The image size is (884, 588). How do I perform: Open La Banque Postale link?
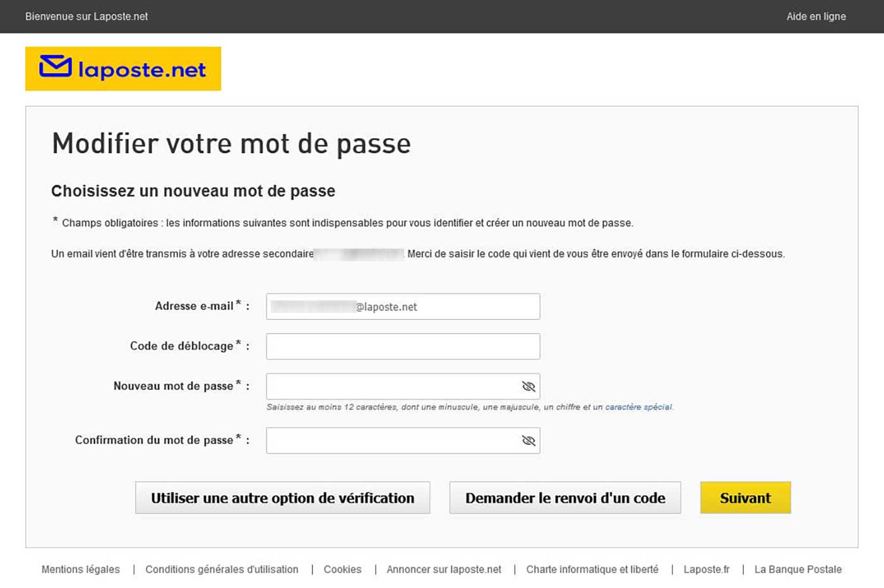pyautogui.click(x=798, y=569)
